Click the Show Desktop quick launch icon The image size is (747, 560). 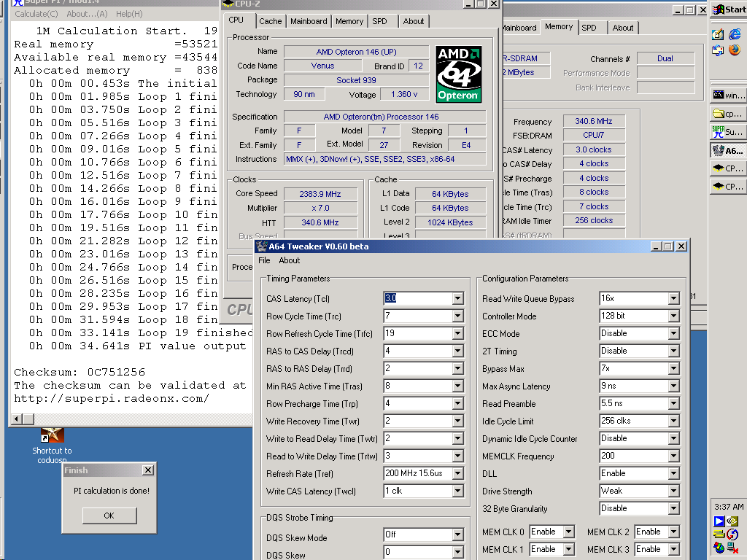pyautogui.click(x=718, y=34)
